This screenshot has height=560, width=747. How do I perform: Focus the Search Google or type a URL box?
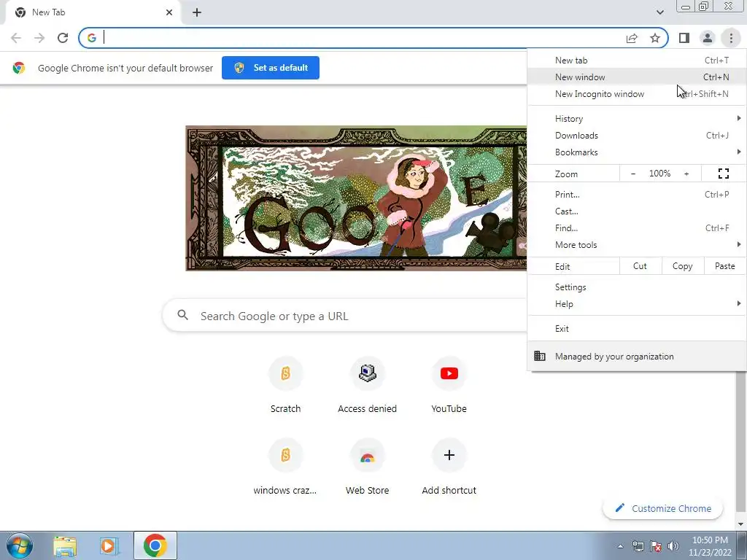(345, 316)
